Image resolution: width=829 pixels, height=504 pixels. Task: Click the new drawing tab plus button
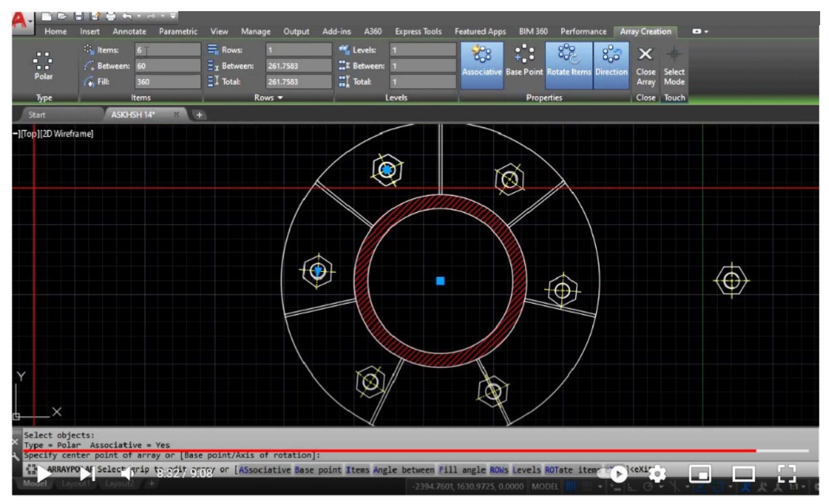click(199, 115)
